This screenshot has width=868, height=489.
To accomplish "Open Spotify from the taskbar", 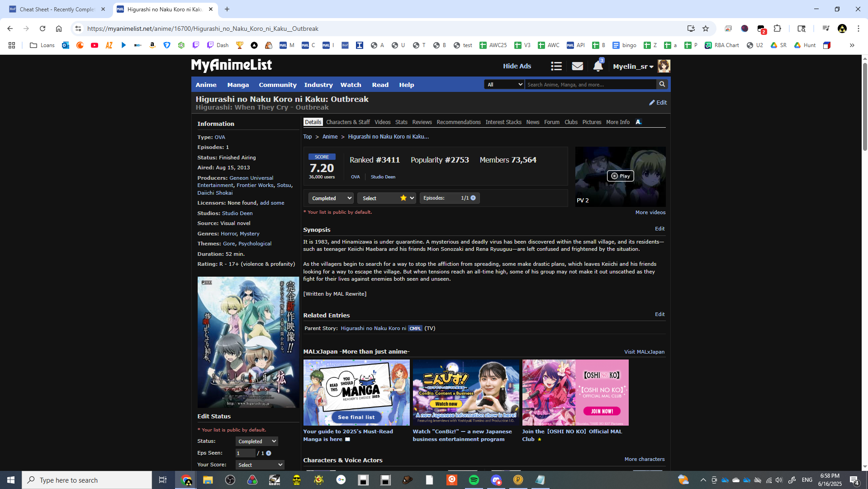I will 474,480.
